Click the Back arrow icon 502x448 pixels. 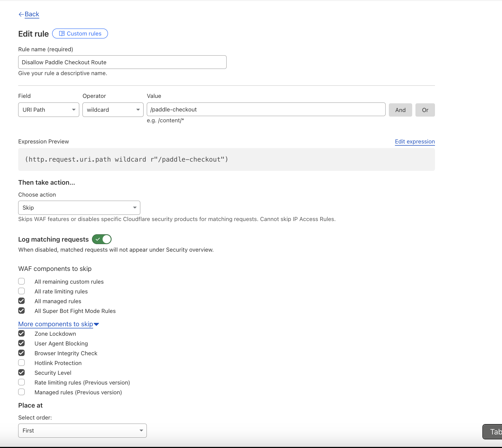click(21, 14)
